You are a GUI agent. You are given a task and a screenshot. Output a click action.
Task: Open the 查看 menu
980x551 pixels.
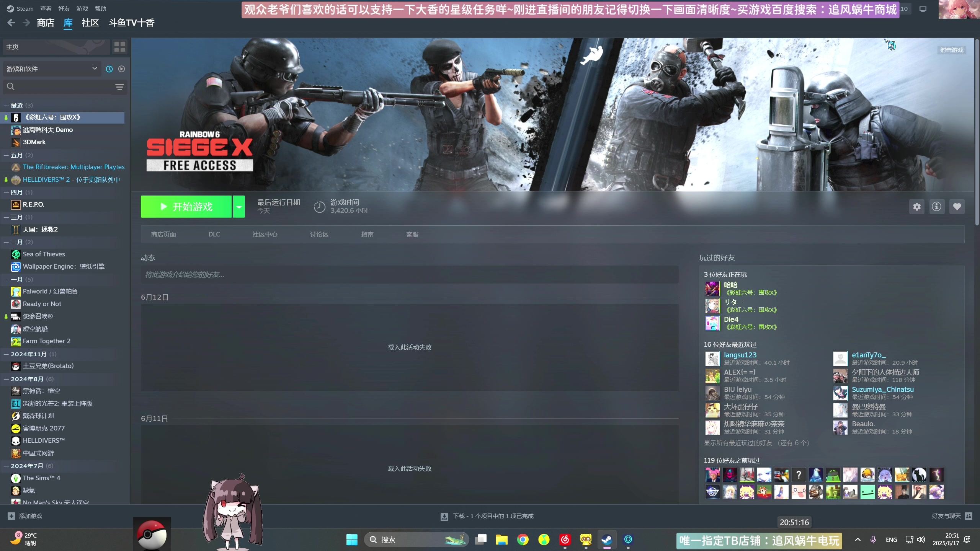pyautogui.click(x=46, y=8)
